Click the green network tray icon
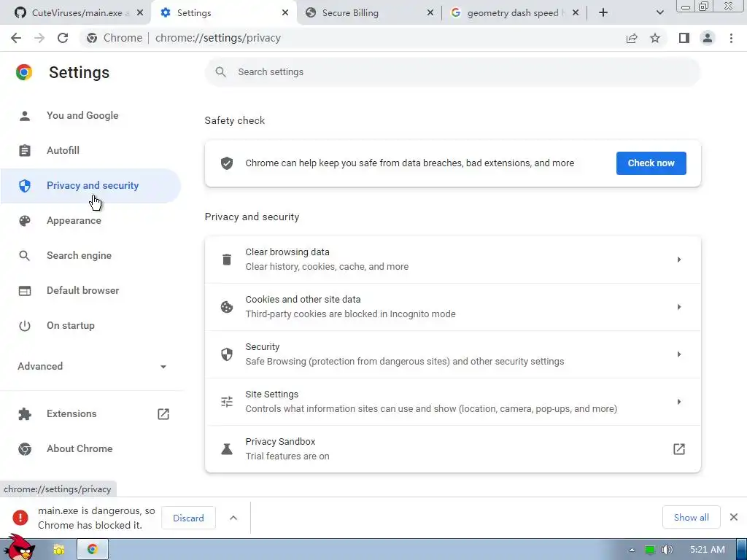Viewport: 747px width, 560px height. coord(650,550)
